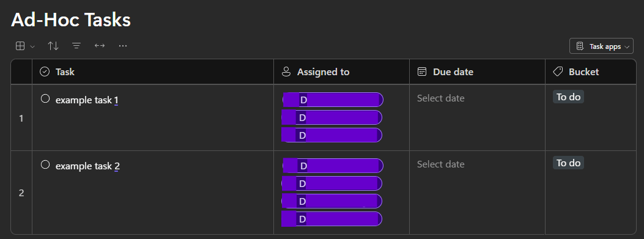Select date for example task 2
The width and height of the screenshot is (644, 239).
tap(441, 164)
